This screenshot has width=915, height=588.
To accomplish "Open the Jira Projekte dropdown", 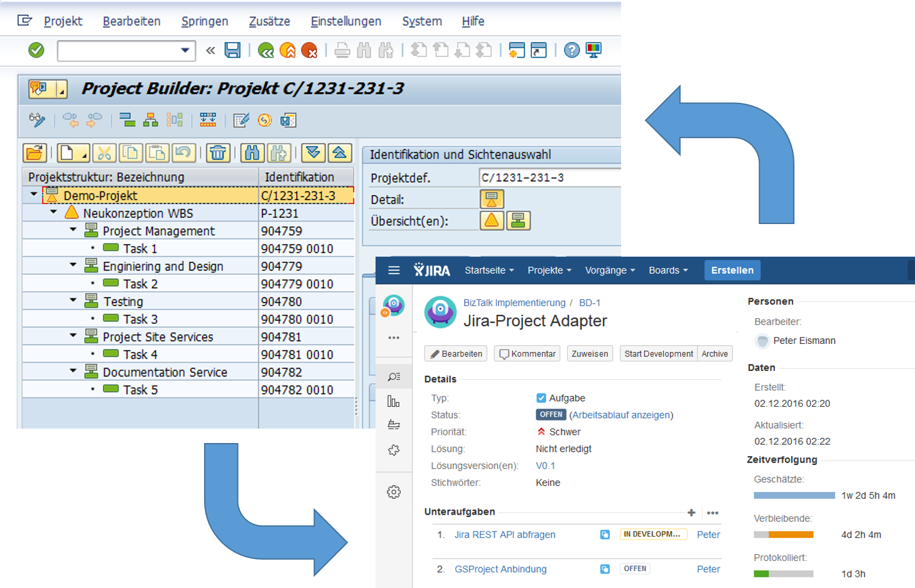I will coord(550,270).
